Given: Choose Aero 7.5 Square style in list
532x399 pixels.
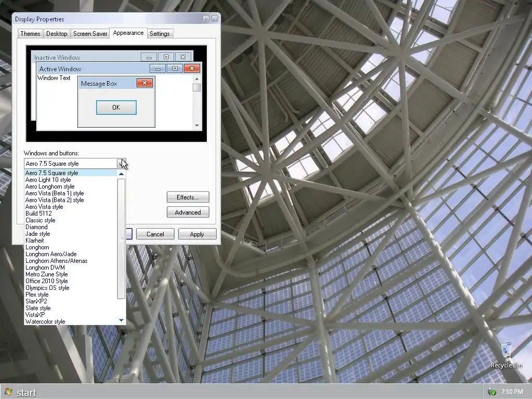Looking at the screenshot, I should [x=71, y=173].
